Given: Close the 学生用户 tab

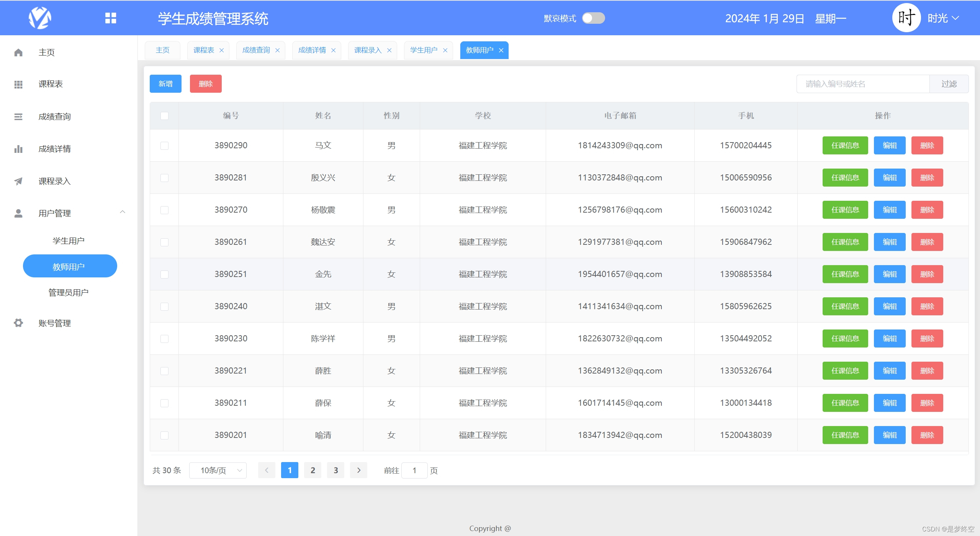Looking at the screenshot, I should pyautogui.click(x=445, y=51).
